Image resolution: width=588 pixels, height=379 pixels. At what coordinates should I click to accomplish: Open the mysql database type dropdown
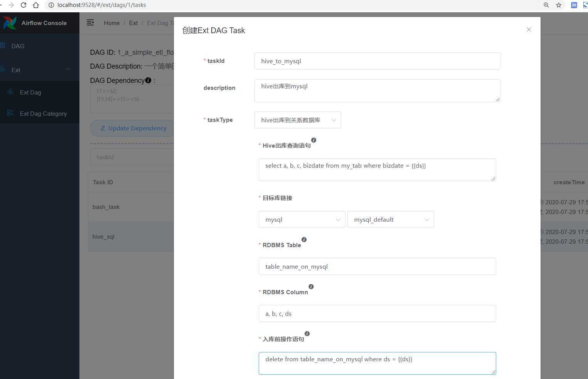[x=302, y=219]
